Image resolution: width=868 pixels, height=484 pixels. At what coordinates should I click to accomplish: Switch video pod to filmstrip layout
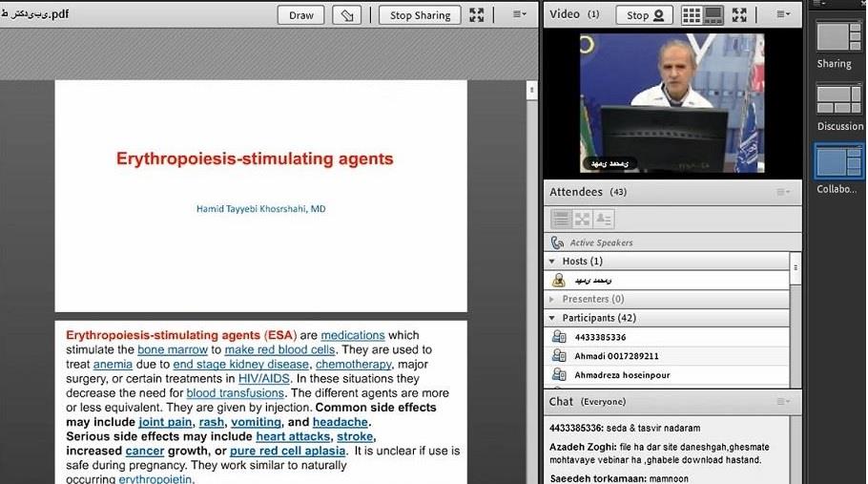coord(713,15)
